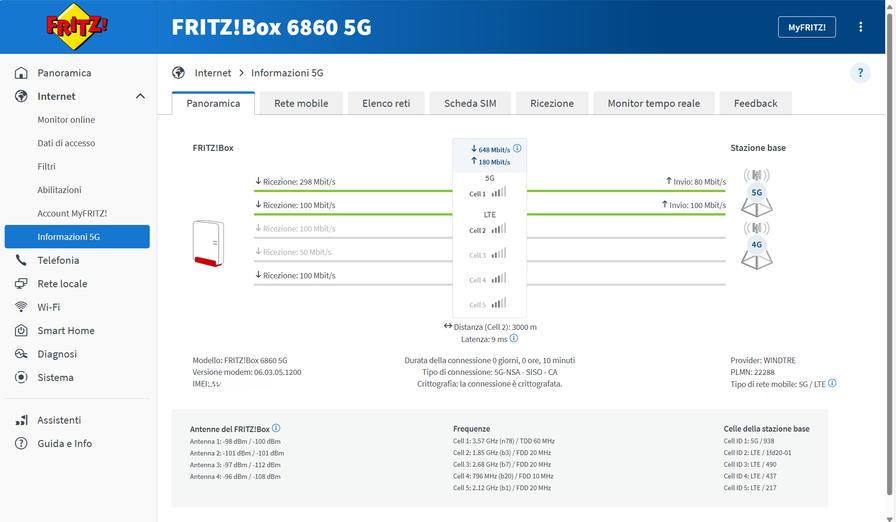The width and height of the screenshot is (896, 522).
Task: Open the help question mark icon
Action: tap(861, 73)
